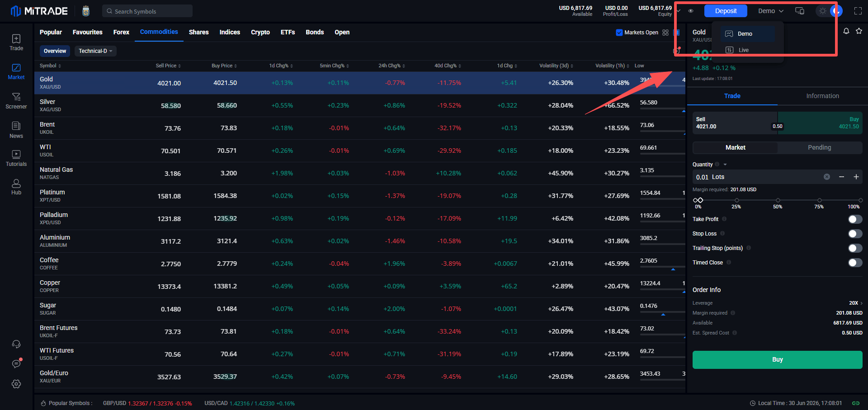This screenshot has height=410, width=868.
Task: Open customer support headset icon
Action: click(x=16, y=344)
